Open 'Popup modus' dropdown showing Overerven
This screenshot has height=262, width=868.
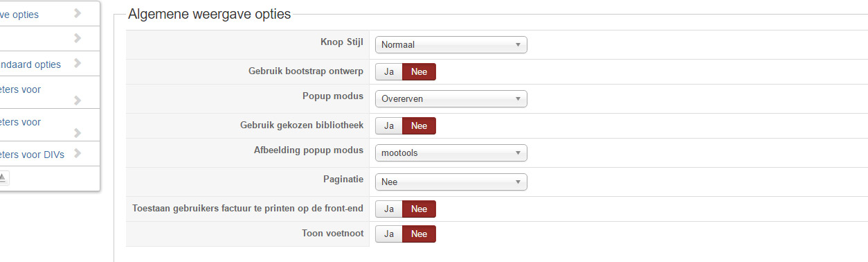click(x=451, y=99)
